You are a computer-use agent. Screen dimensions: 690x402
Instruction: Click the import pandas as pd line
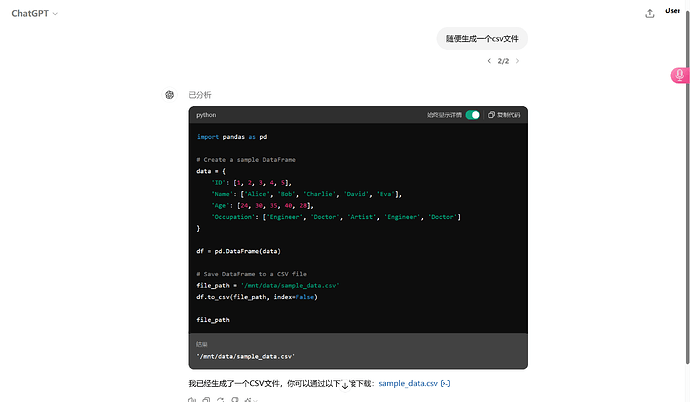pyautogui.click(x=232, y=137)
